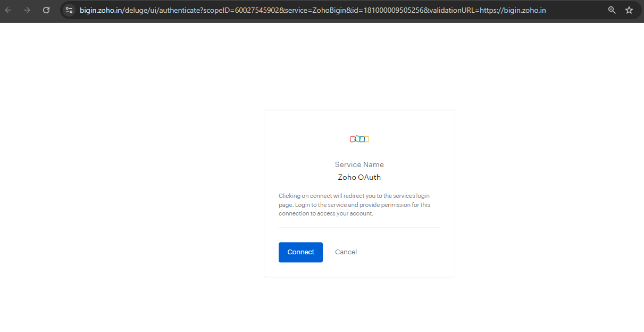This screenshot has width=644, height=332.
Task: Click the blue Connect button
Action: [x=300, y=252]
